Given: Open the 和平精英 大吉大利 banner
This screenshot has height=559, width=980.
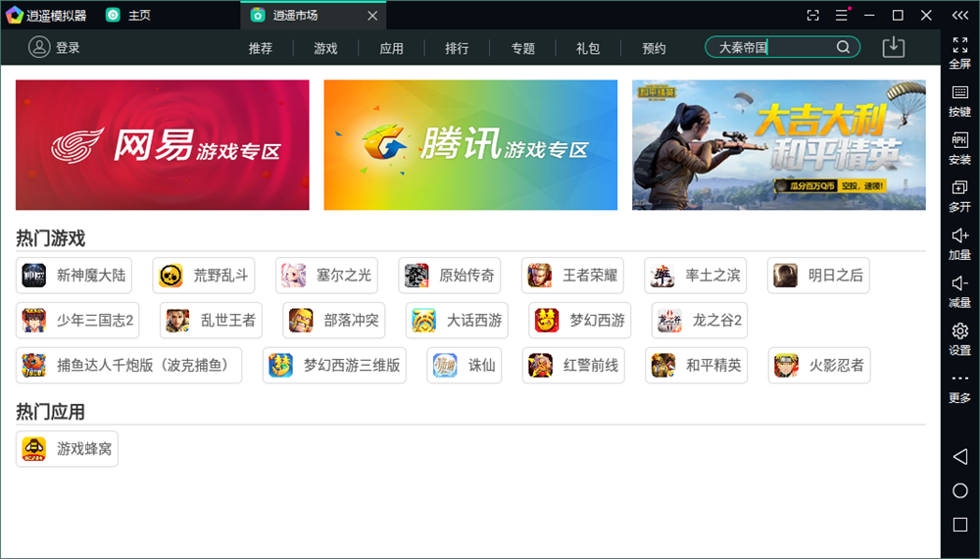Looking at the screenshot, I should pyautogui.click(x=779, y=145).
